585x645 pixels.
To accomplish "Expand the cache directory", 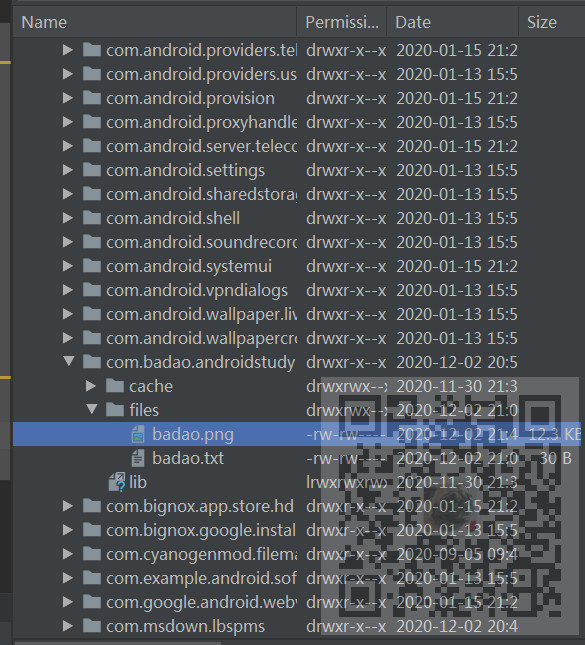I will [91, 386].
